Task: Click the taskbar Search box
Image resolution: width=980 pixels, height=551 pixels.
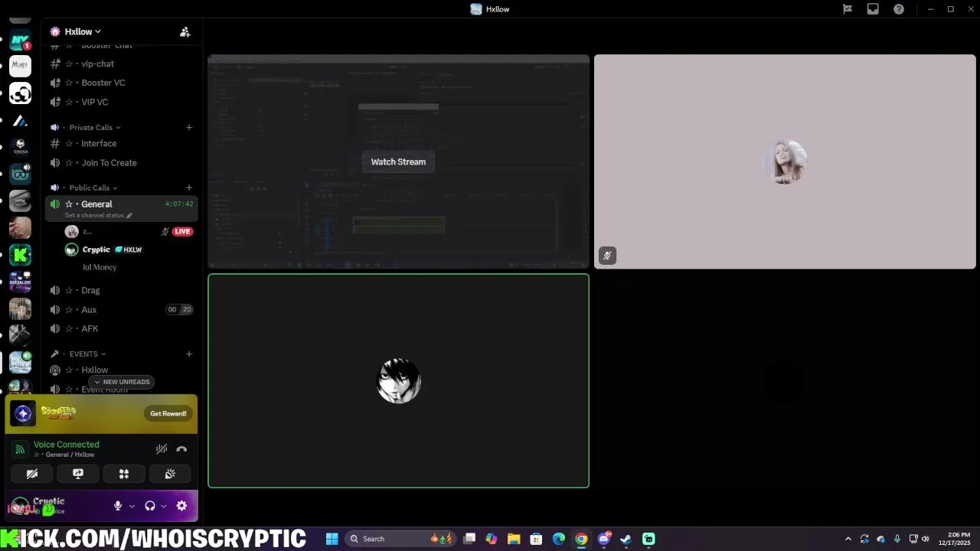Action: click(402, 539)
